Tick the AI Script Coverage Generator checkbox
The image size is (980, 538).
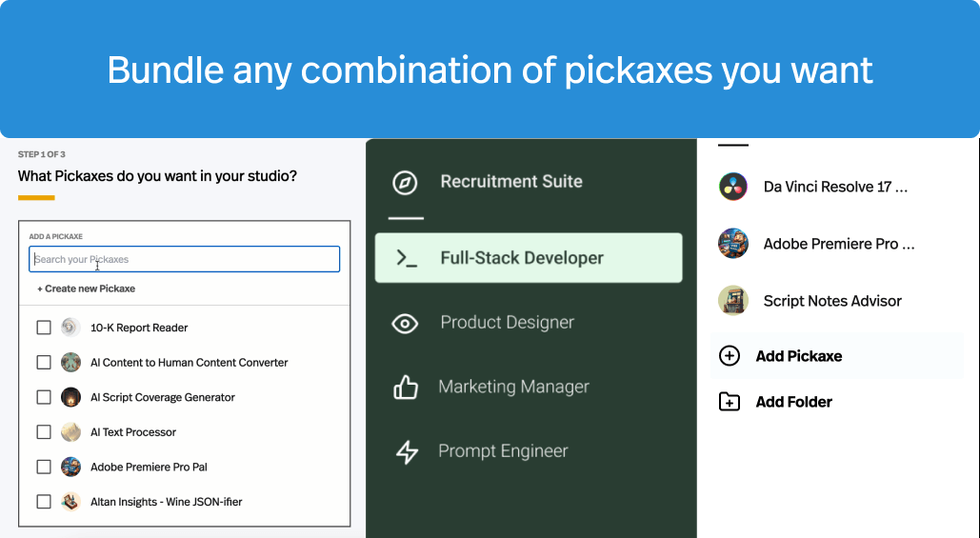(44, 397)
